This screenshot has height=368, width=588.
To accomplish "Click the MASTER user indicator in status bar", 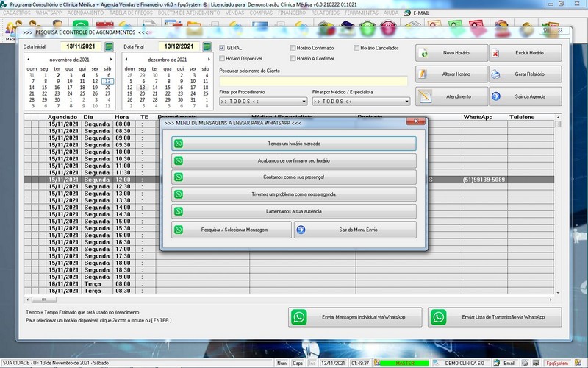I will (x=405, y=363).
